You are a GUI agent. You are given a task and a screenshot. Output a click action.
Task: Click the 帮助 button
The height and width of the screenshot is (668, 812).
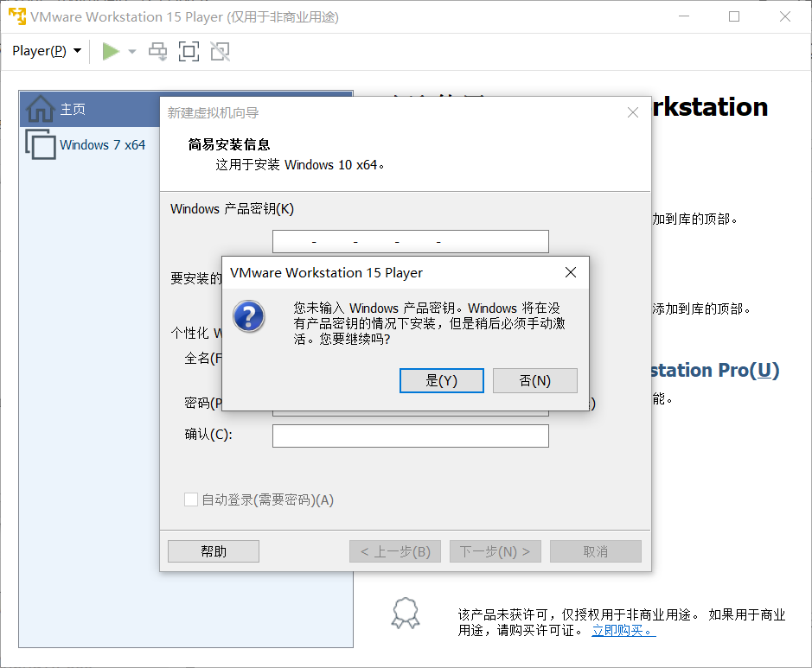pyautogui.click(x=214, y=551)
